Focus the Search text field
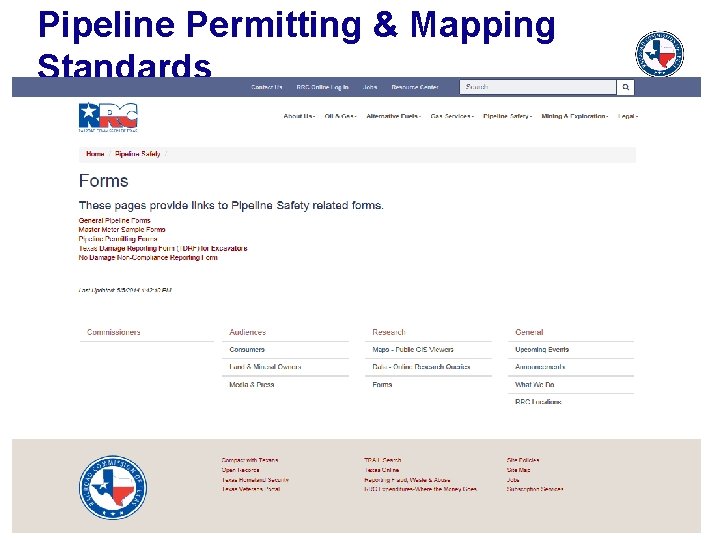This screenshot has width=720, height=540. pos(538,87)
